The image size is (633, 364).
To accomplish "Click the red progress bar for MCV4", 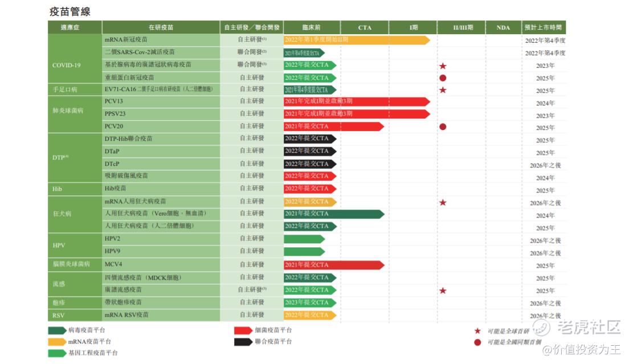I will (334, 265).
